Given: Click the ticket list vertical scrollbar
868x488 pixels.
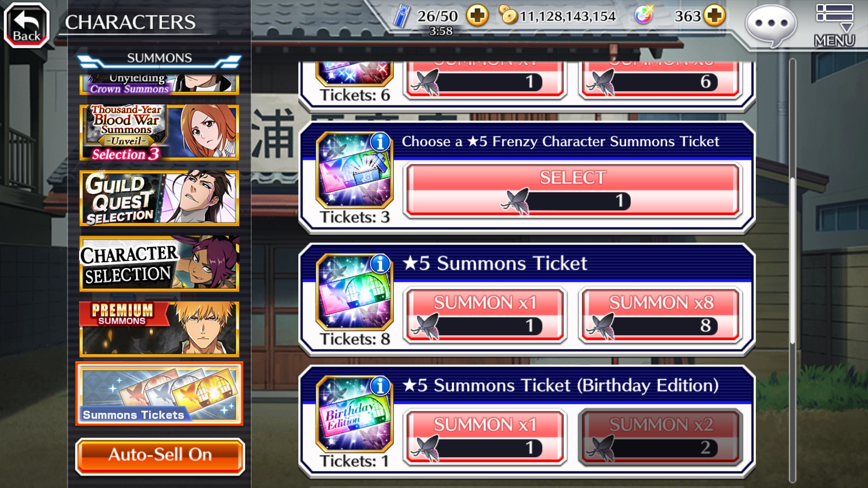Looking at the screenshot, I should tap(793, 271).
